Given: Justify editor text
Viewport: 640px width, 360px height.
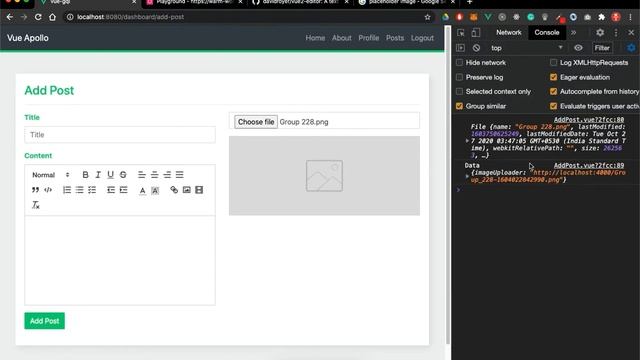Looking at the screenshot, I should click(x=180, y=175).
